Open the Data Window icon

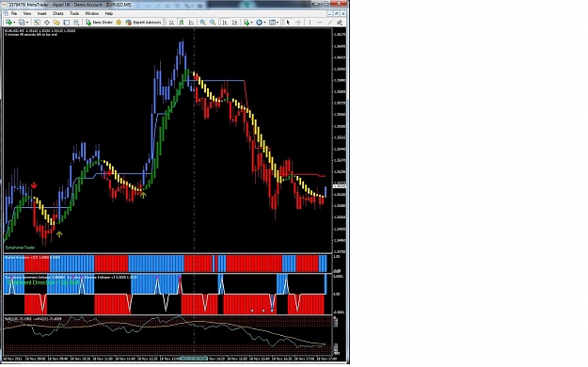tap(46, 23)
